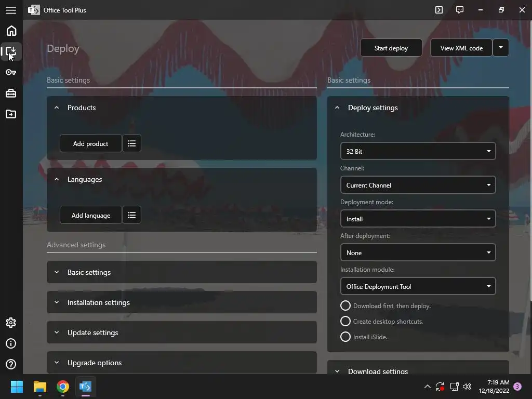Open product list icon beside Add product
Image resolution: width=532 pixels, height=399 pixels.
click(131, 143)
